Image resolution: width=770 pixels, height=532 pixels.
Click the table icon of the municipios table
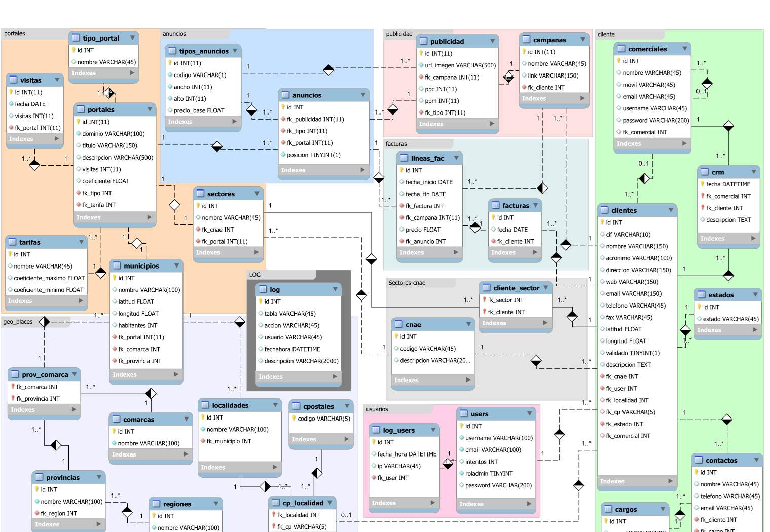tap(117, 266)
